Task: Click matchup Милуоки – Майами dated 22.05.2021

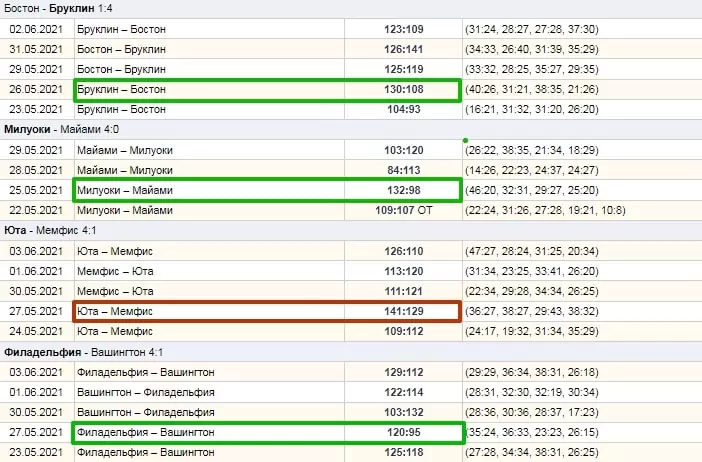Action: coord(125,210)
